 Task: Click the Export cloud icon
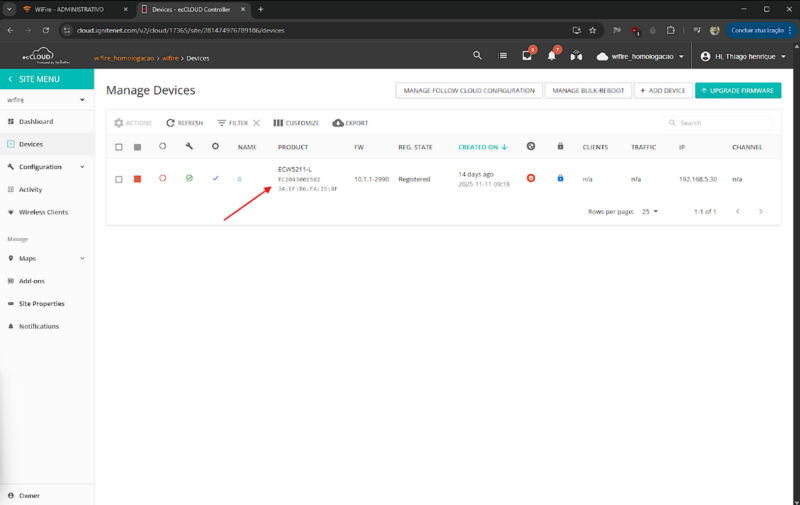coord(338,123)
